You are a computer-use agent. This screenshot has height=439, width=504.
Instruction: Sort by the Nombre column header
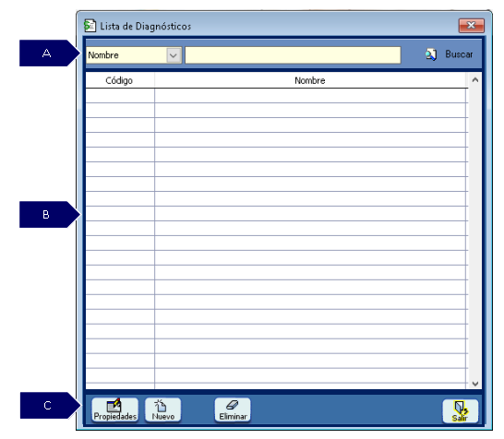[x=310, y=80]
